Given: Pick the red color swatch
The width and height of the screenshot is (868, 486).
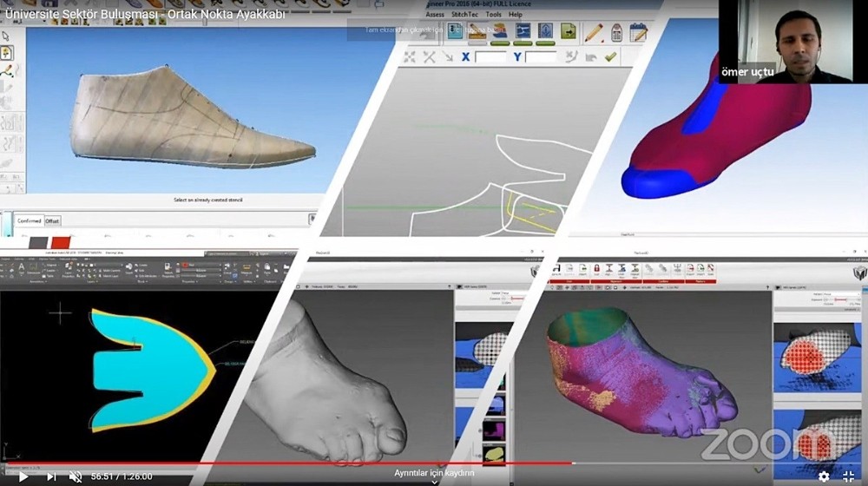Looking at the screenshot, I should [x=60, y=241].
